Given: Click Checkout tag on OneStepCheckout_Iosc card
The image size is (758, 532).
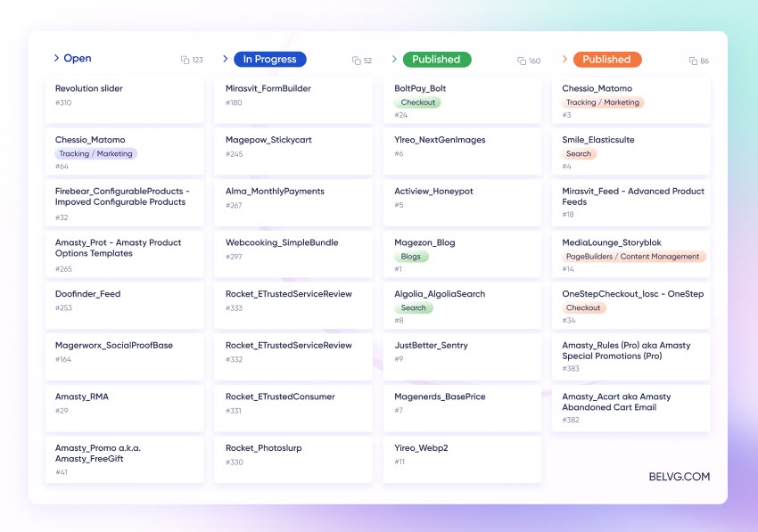Looking at the screenshot, I should [583, 307].
